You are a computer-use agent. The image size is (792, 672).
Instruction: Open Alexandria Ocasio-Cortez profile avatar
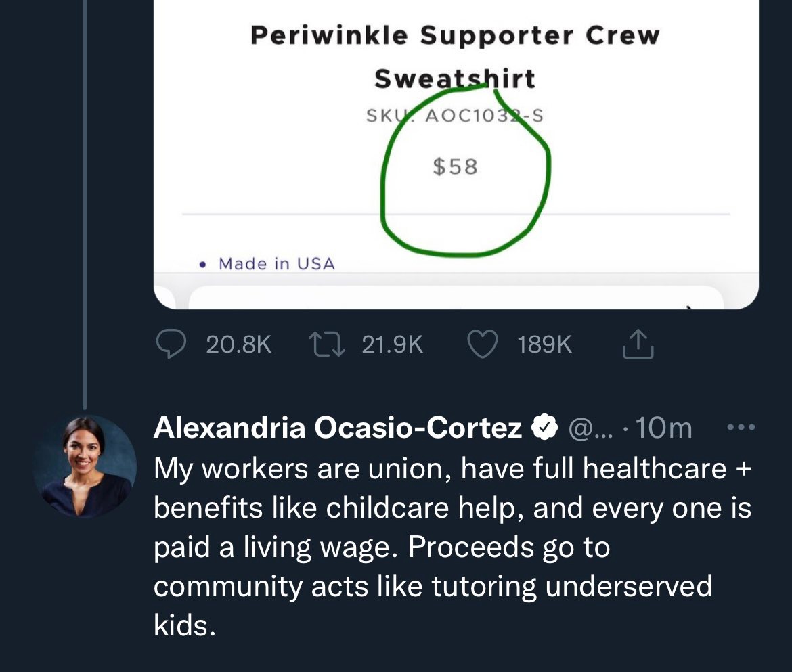click(85, 467)
